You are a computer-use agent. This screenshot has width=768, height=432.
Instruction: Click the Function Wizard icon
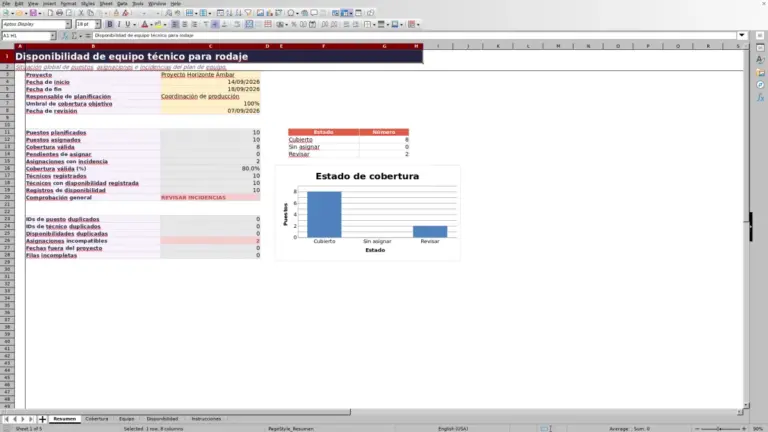[x=65, y=36]
